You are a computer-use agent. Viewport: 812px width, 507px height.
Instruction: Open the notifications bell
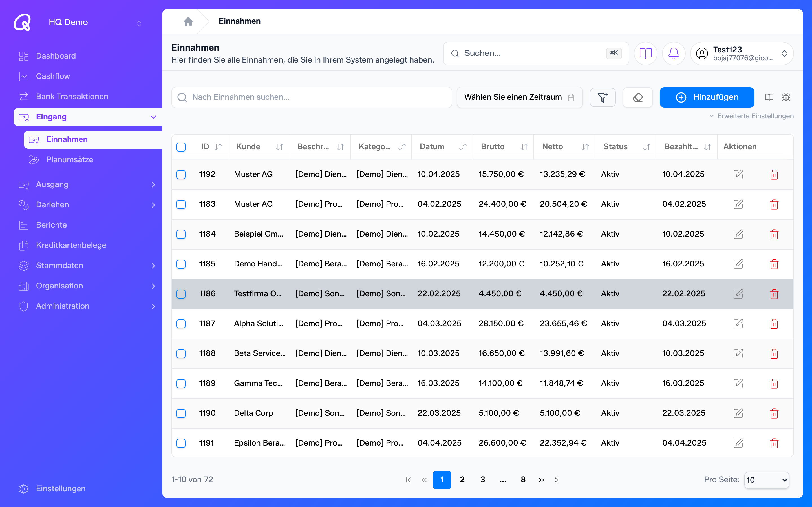click(x=673, y=53)
